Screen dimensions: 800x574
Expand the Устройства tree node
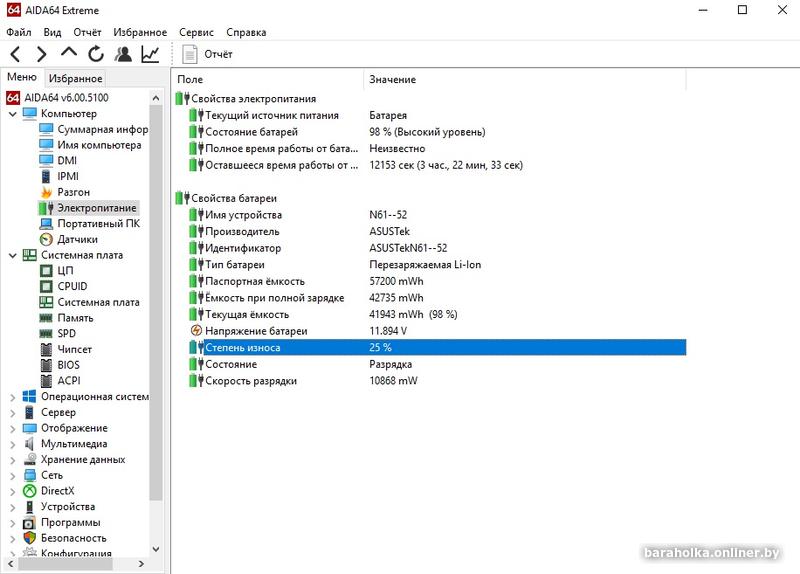13,508
